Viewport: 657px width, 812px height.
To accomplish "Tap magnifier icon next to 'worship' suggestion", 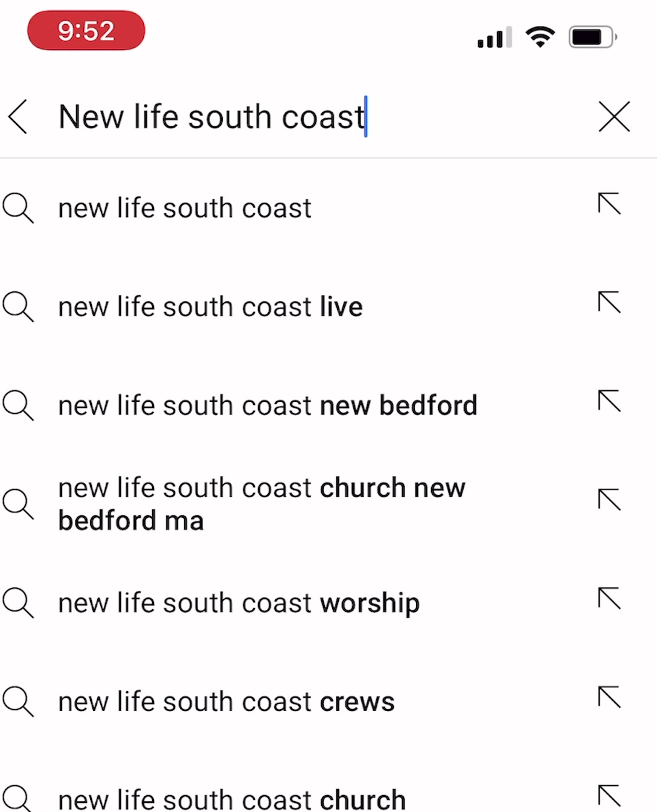I will tap(18, 603).
